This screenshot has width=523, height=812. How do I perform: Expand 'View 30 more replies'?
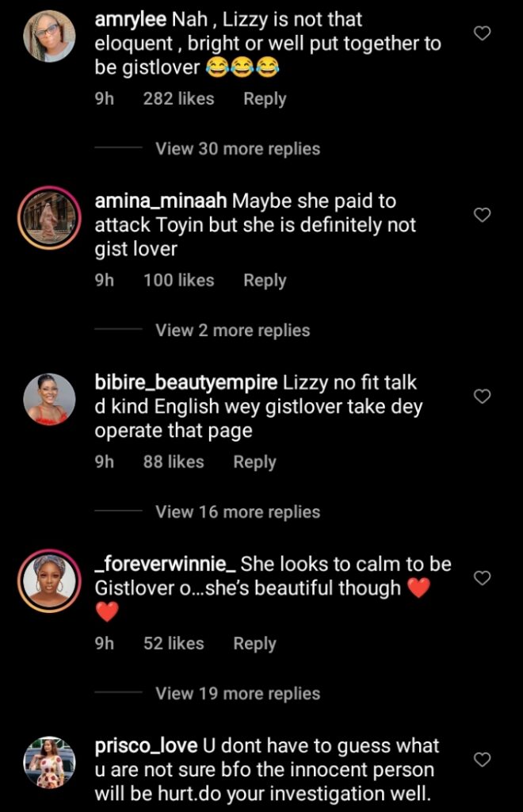coord(238,149)
